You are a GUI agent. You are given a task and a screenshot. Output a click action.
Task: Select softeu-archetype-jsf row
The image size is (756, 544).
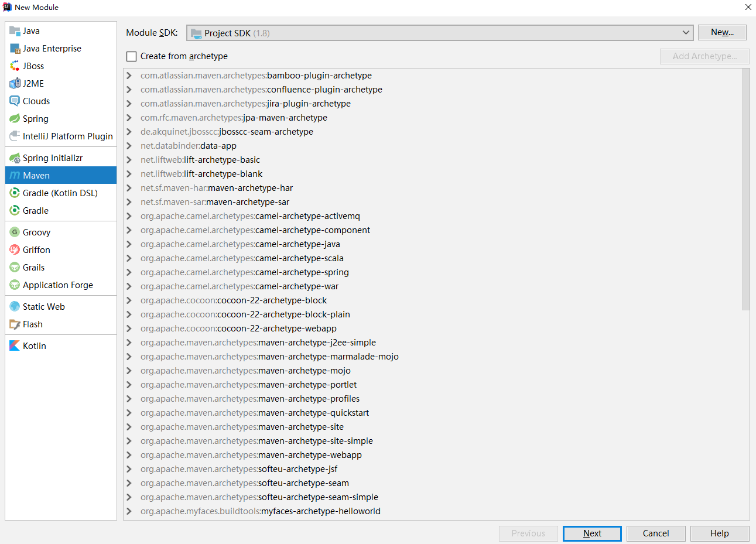pyautogui.click(x=432, y=469)
